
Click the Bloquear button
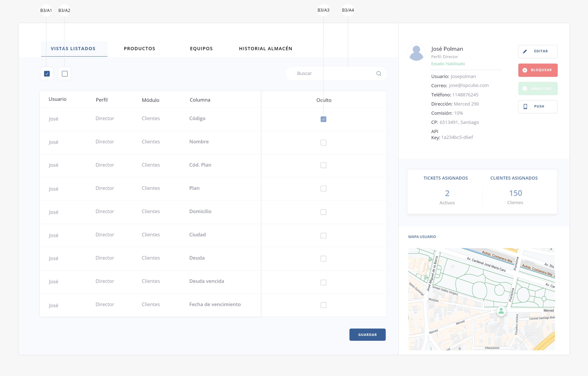(x=538, y=70)
